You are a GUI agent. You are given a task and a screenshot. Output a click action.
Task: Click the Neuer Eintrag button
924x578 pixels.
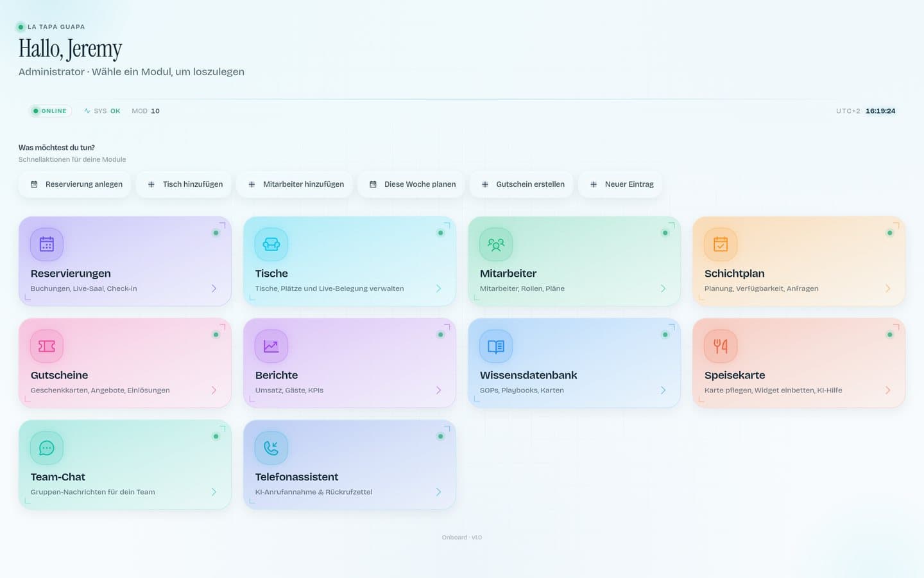[x=620, y=184]
